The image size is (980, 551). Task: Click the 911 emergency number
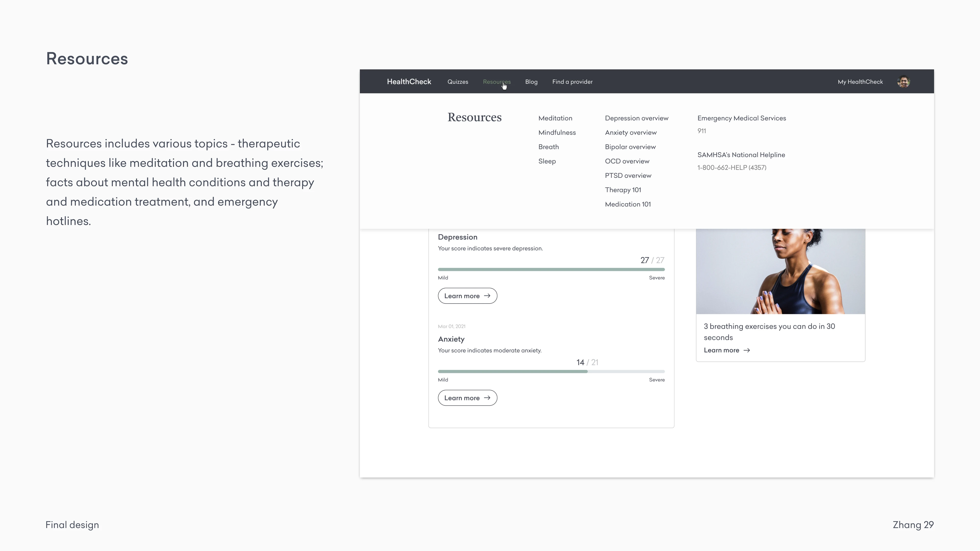(702, 131)
